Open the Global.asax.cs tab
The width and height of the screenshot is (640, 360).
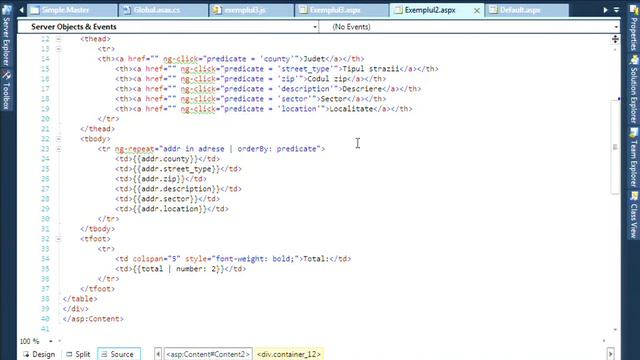pyautogui.click(x=163, y=10)
